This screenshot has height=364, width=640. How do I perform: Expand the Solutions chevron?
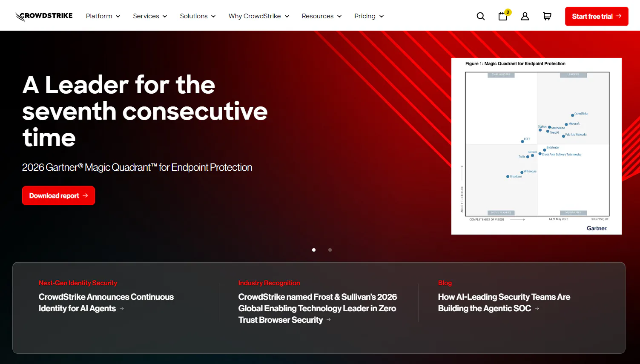(x=213, y=16)
